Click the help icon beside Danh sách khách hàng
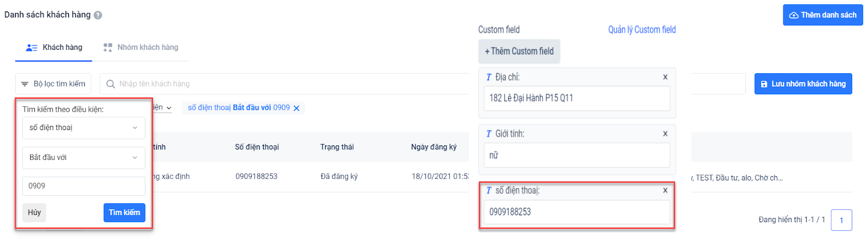This screenshot has width=868, height=245. point(98,15)
